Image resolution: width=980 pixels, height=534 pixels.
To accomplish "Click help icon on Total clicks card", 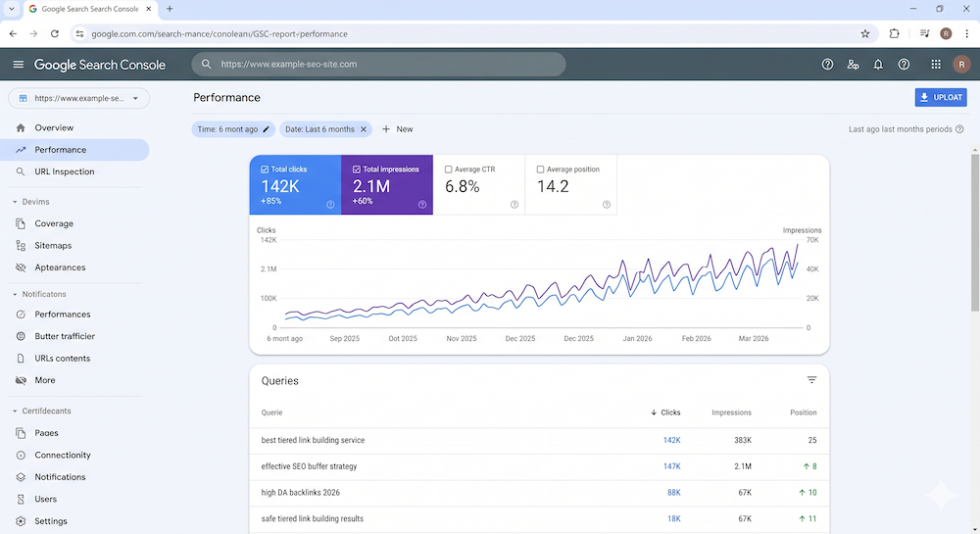I will pos(330,204).
